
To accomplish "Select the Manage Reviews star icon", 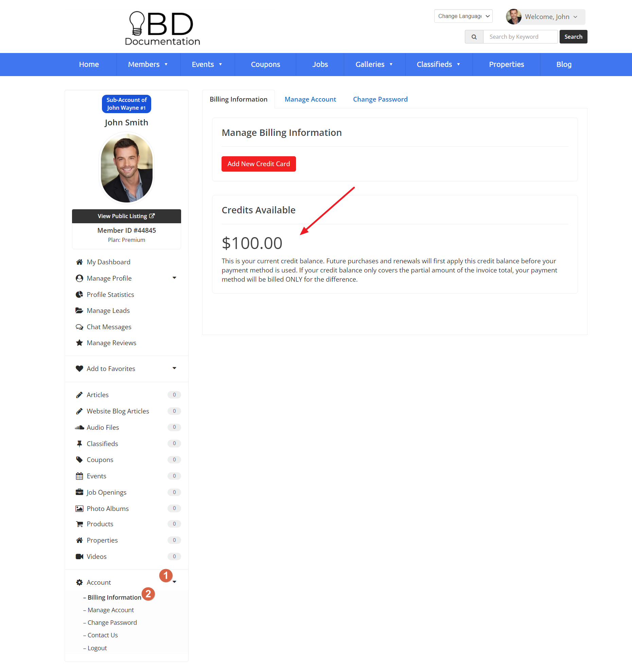I will 80,342.
